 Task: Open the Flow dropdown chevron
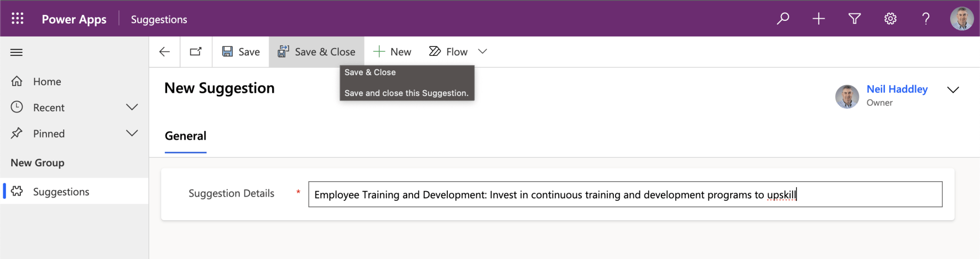pyautogui.click(x=483, y=52)
